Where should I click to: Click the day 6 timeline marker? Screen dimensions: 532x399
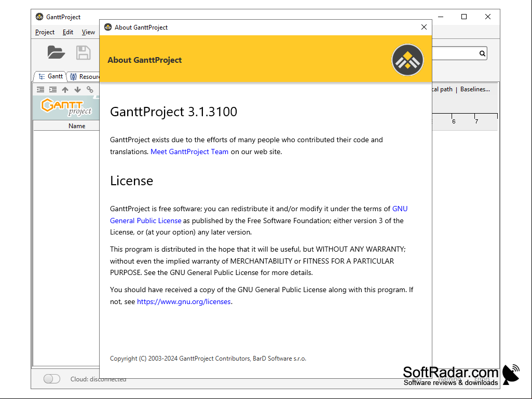454,121
